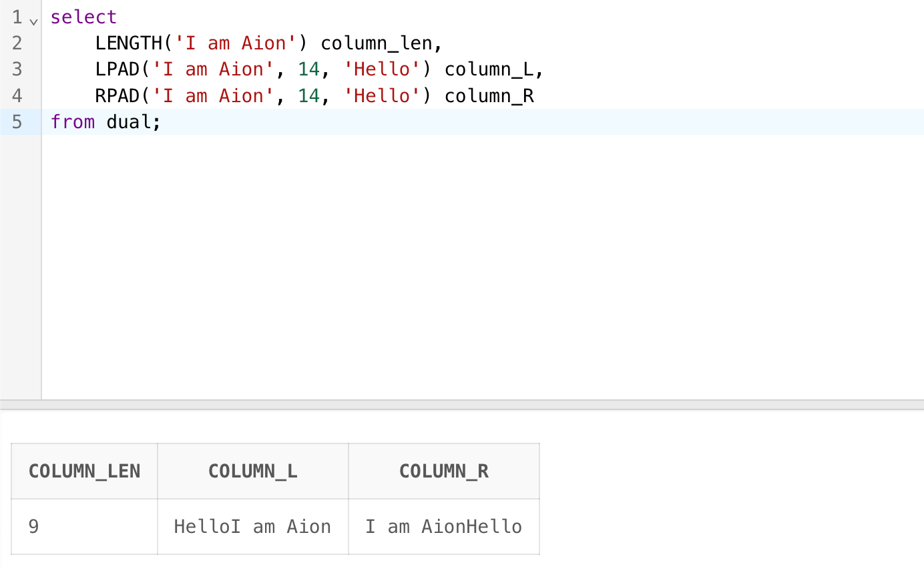Place cursor on the from keyword
This screenshot has width=924, height=569.
click(x=72, y=122)
